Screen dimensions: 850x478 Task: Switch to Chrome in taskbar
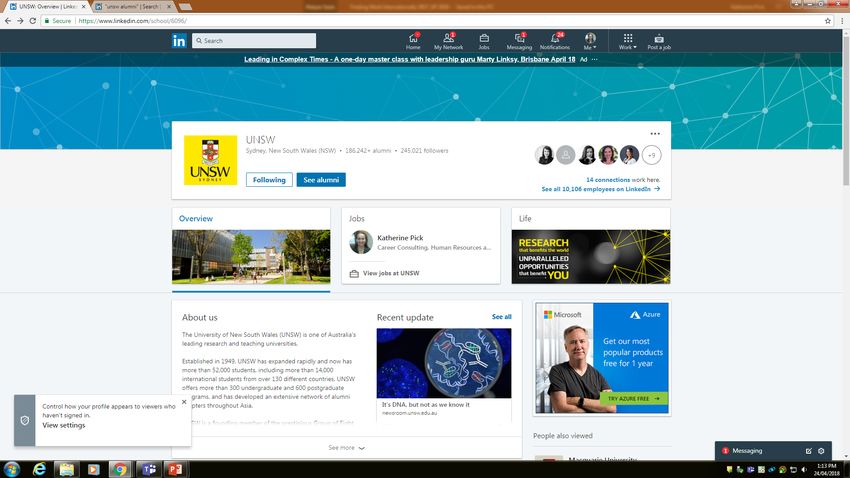click(x=120, y=469)
